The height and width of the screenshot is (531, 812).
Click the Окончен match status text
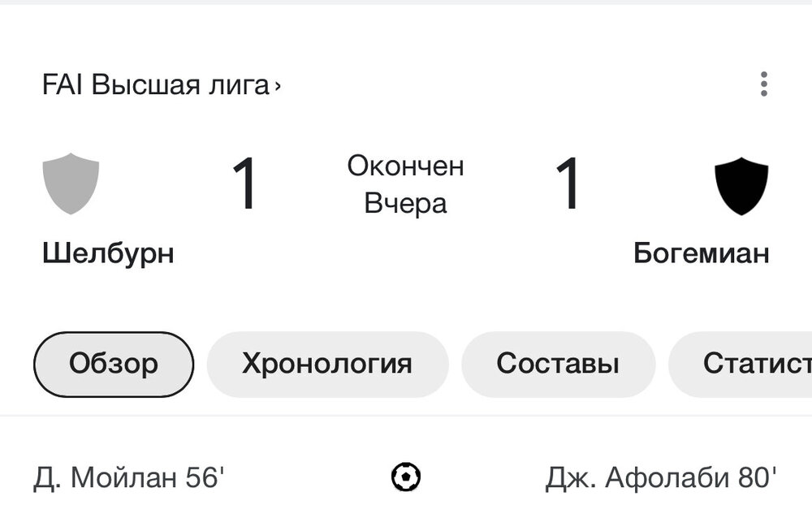(406, 166)
